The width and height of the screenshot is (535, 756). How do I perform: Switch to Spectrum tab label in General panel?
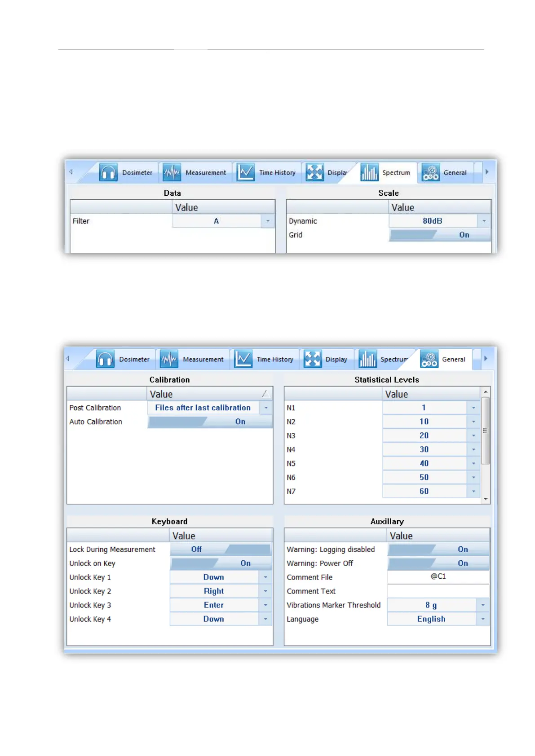394,359
